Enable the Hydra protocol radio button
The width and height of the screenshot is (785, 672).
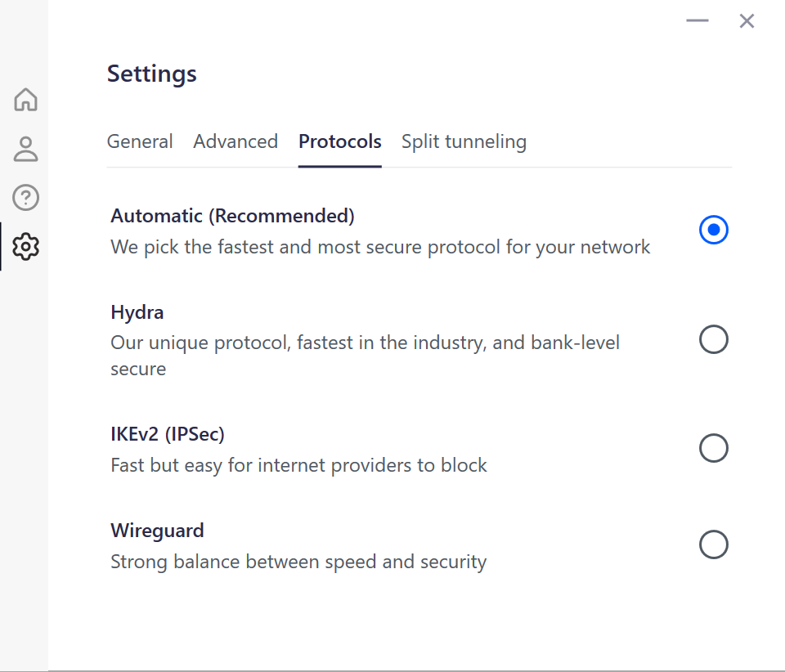[x=714, y=339]
